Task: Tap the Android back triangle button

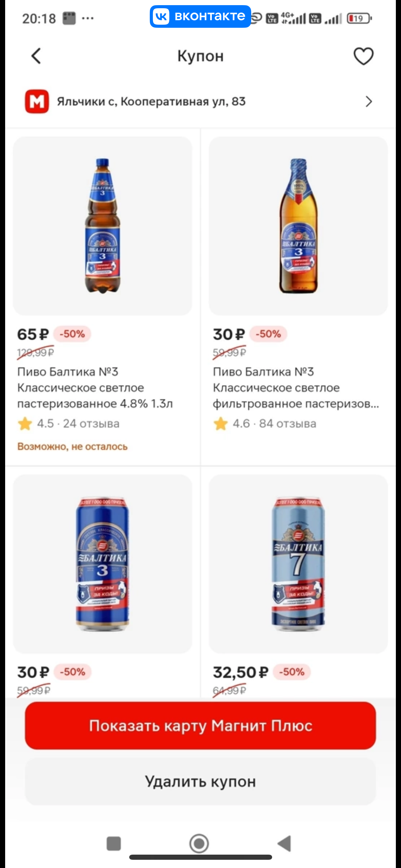Action: coord(284,844)
